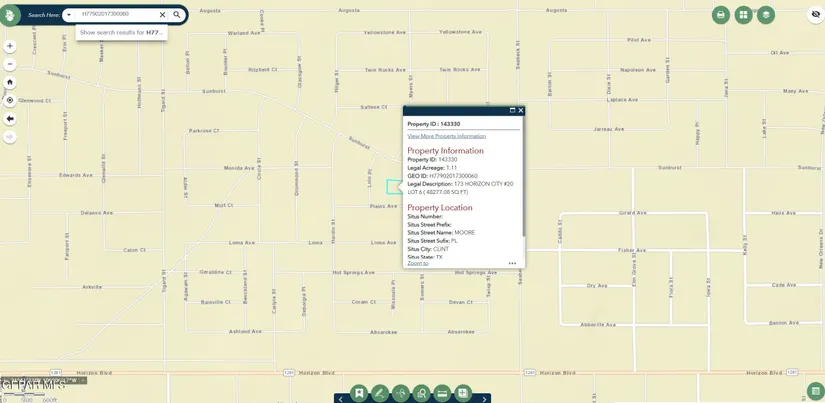This screenshot has width=825, height=403.
Task: Zoom out of the map
Action: point(10,64)
